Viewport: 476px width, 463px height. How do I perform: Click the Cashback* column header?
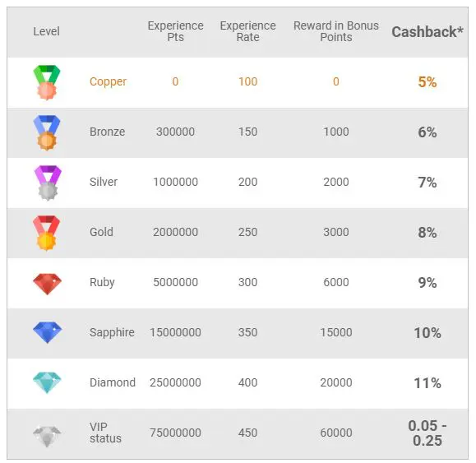tap(427, 32)
